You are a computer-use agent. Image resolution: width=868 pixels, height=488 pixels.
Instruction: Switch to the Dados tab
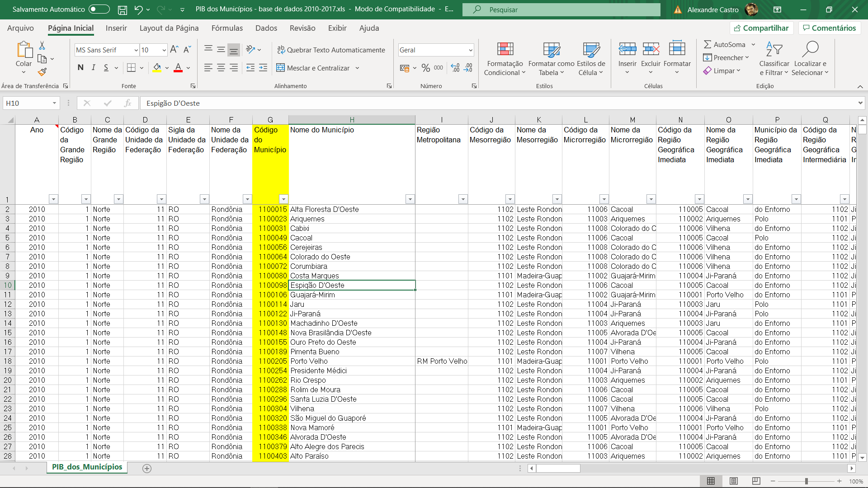point(266,28)
